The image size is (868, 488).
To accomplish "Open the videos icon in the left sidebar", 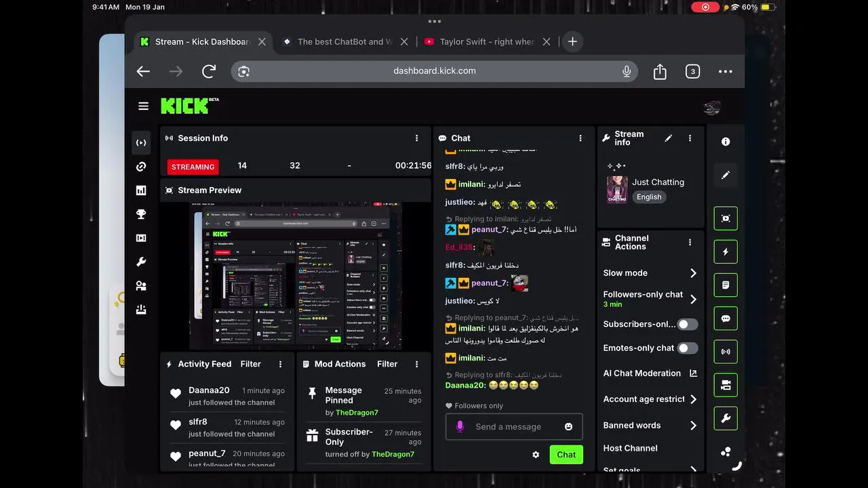I will point(141,238).
